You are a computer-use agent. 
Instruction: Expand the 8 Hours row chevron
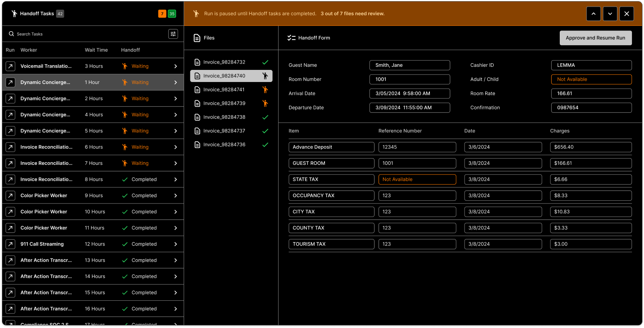(176, 180)
